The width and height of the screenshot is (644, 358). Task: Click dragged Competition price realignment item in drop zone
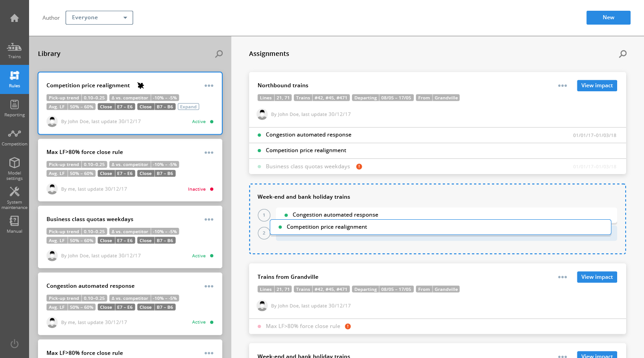click(x=441, y=227)
